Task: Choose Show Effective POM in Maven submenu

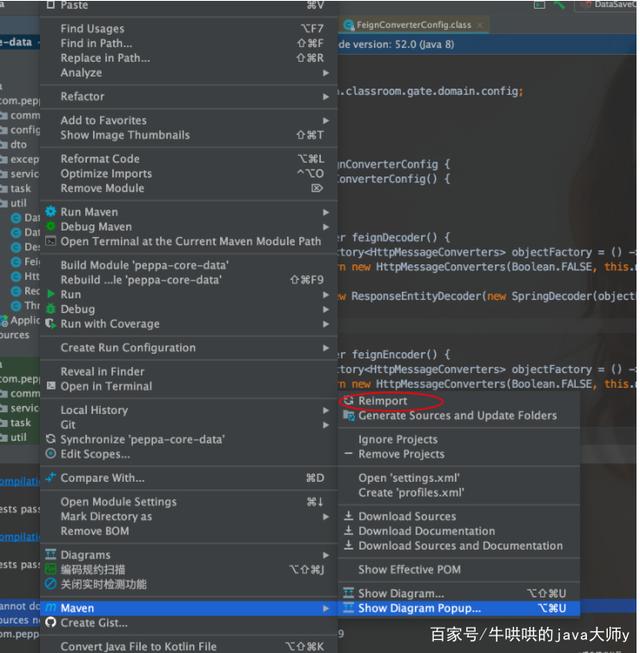Action: point(459,569)
